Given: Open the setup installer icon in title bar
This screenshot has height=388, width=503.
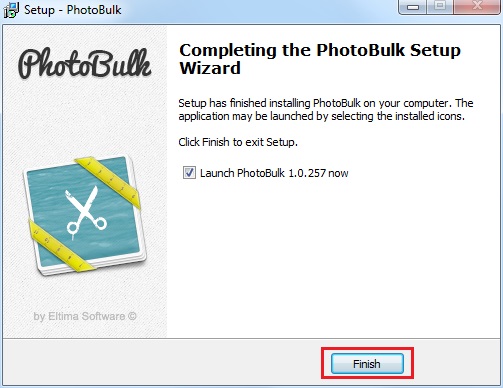Looking at the screenshot, I should (x=11, y=10).
